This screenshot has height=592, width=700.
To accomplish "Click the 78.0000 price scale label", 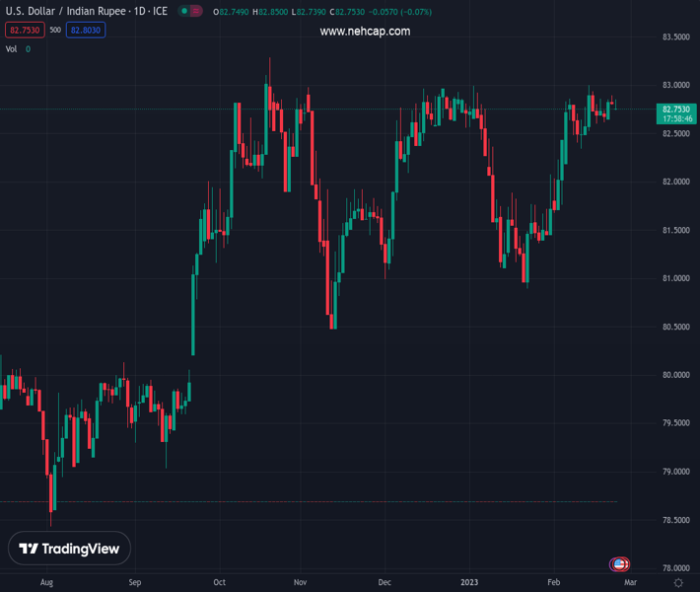I will pos(674,568).
